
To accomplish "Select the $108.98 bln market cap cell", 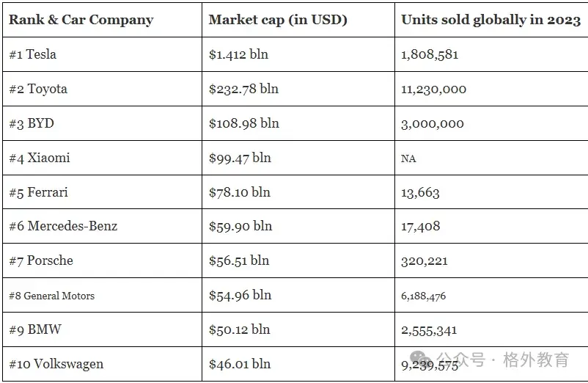I will pyautogui.click(x=244, y=123).
